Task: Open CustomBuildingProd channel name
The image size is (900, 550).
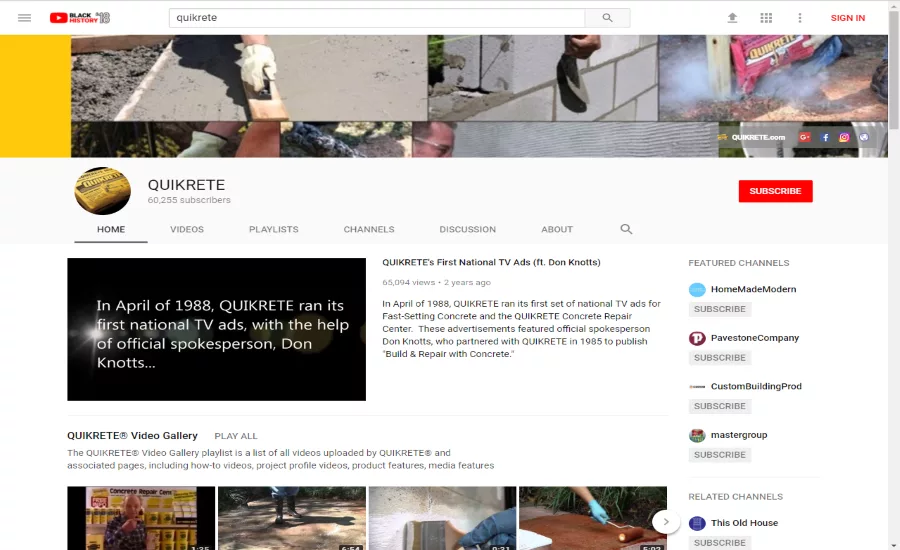Action: click(x=756, y=386)
